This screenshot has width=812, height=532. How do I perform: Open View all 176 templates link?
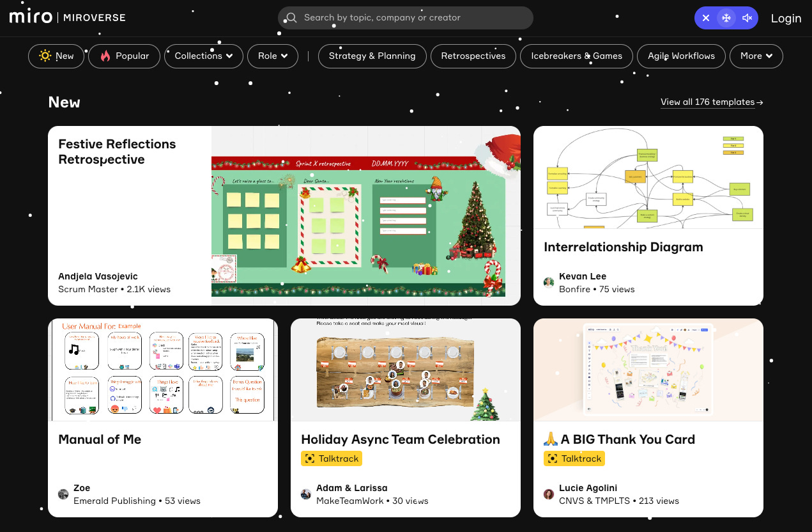712,102
